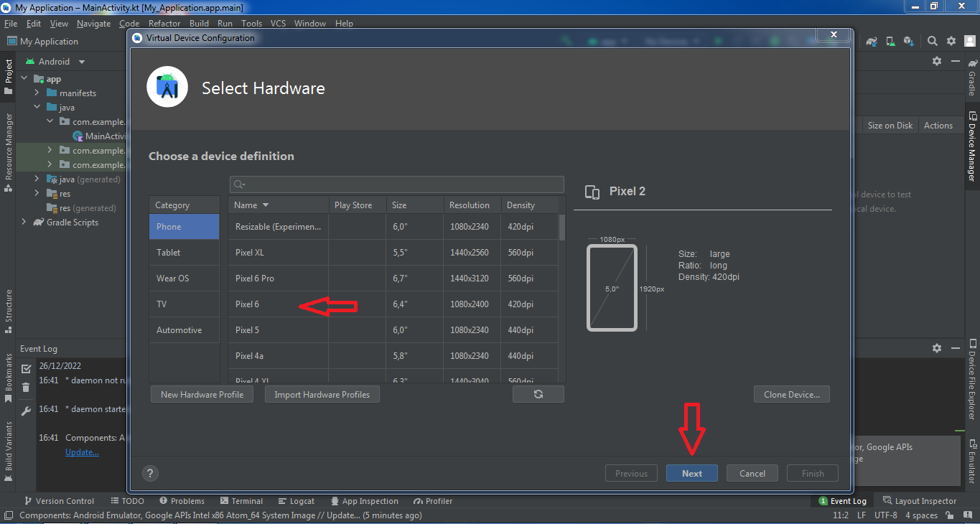
Task: Open Event Log wrench settings
Action: click(x=26, y=411)
